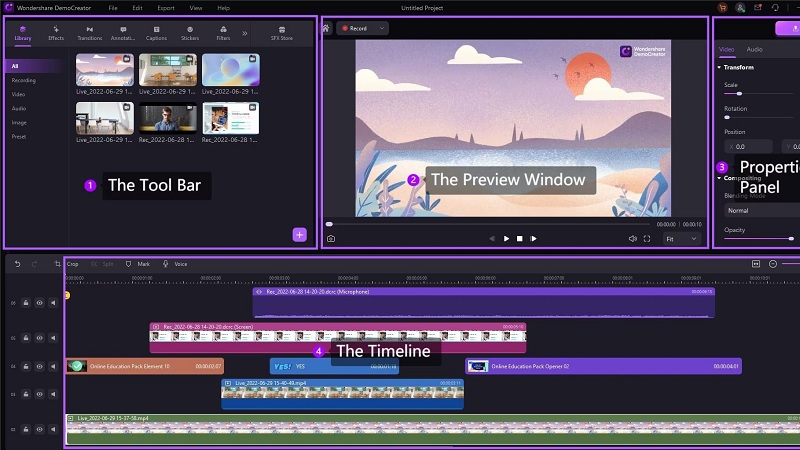Image resolution: width=800 pixels, height=450 pixels.
Task: Collapse the Transform section
Action: coord(719,67)
